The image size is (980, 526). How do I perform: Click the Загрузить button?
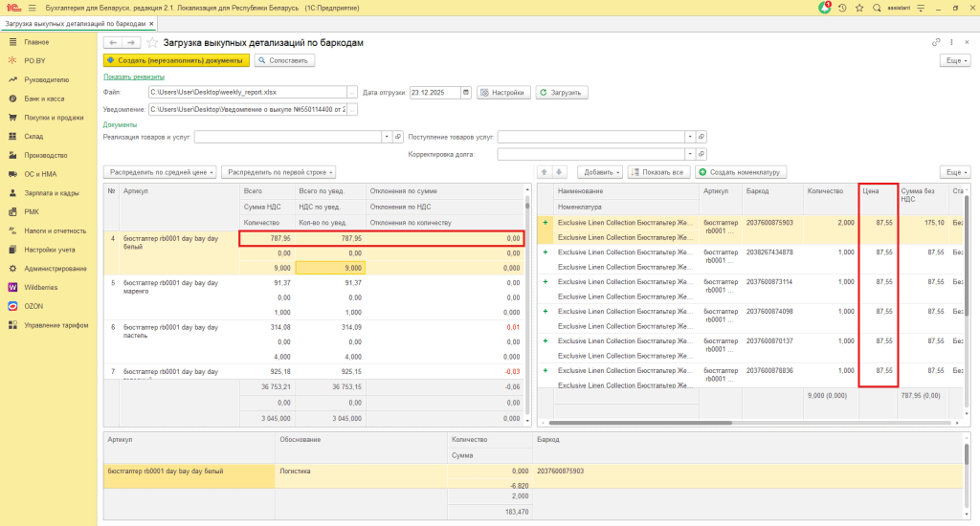[x=562, y=93]
